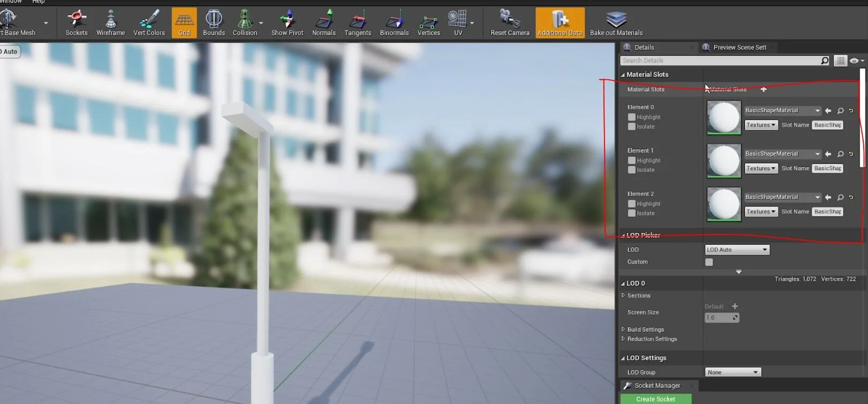The width and height of the screenshot is (868, 404).
Task: Open Element 1 Textures dropdown
Action: (x=761, y=168)
